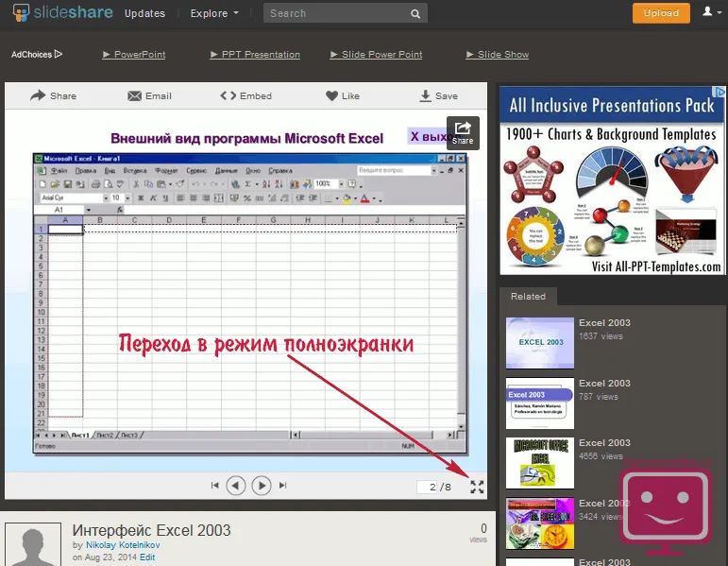Switch to Лист3 sheet tab

pos(129,436)
